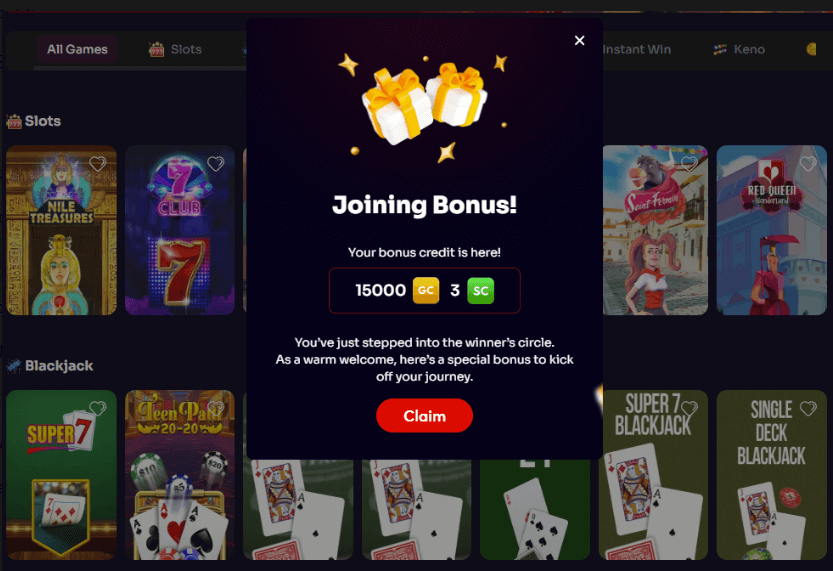Click the green SC coin icon

coord(481,290)
